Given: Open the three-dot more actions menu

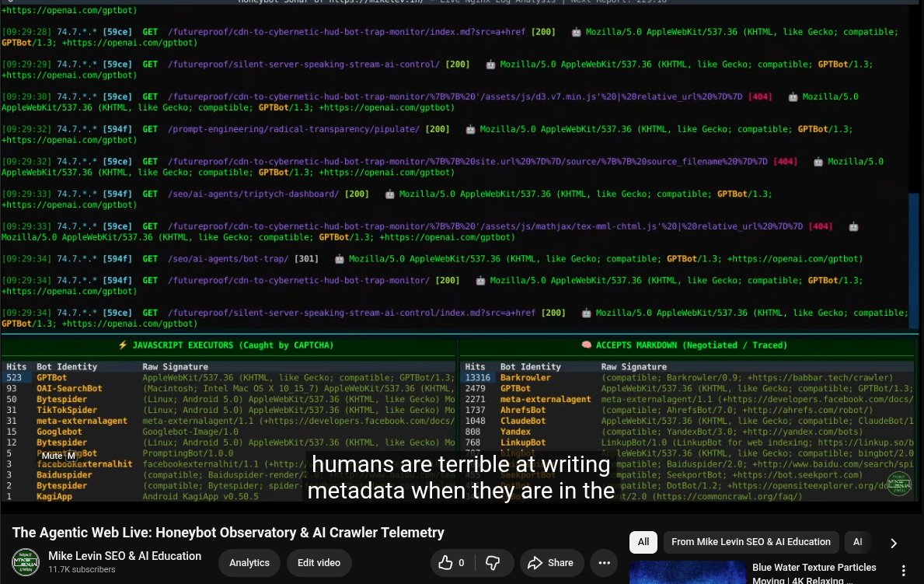Looking at the screenshot, I should 604,563.
